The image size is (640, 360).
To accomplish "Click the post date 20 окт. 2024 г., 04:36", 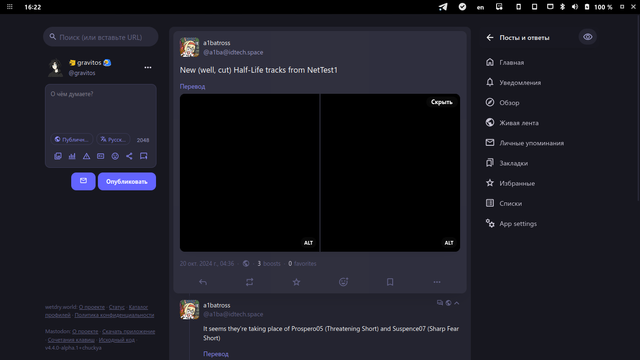I will (207, 264).
